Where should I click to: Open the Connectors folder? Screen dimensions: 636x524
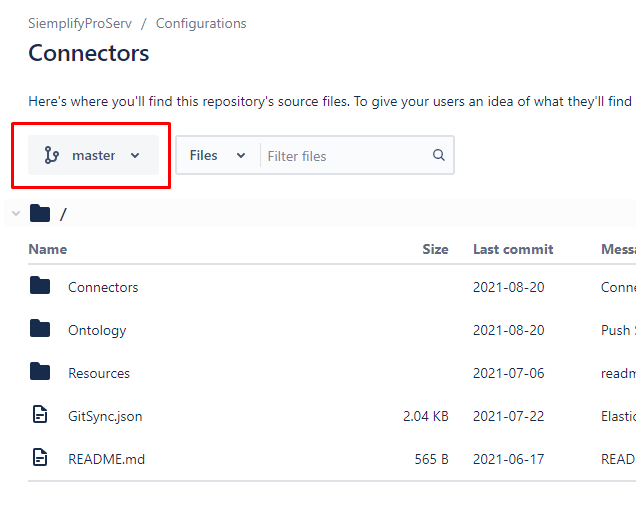tap(103, 287)
